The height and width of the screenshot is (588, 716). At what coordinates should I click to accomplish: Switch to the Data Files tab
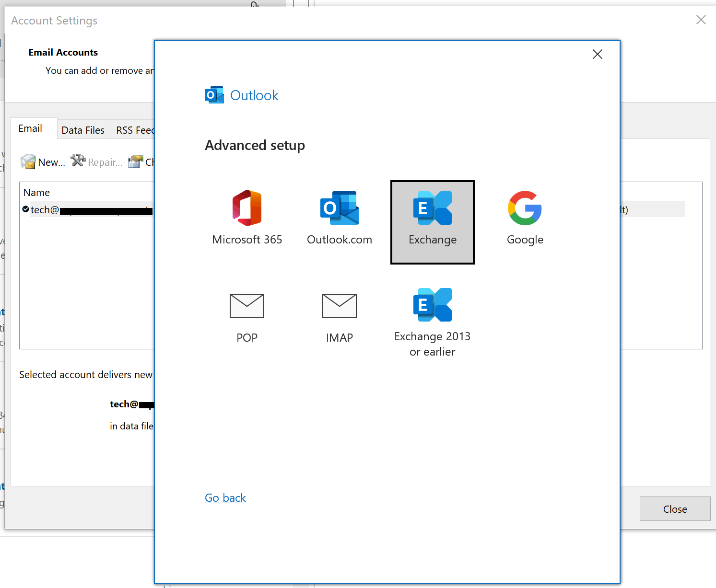[83, 129]
